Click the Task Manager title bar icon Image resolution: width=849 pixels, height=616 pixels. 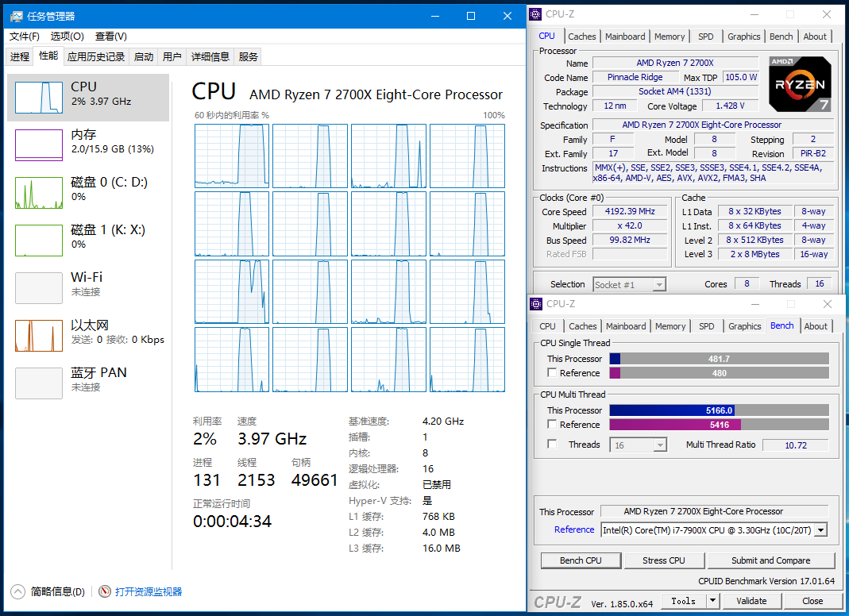(x=16, y=16)
